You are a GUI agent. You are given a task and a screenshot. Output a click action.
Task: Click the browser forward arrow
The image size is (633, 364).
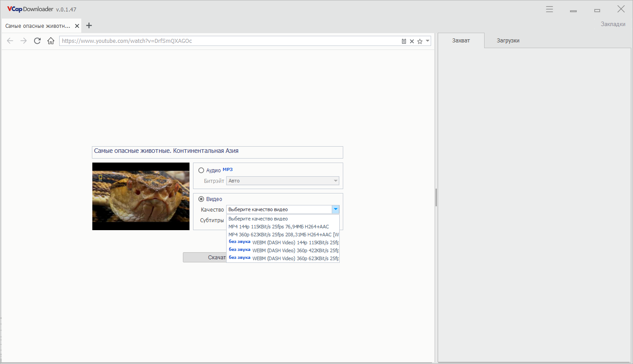(24, 41)
